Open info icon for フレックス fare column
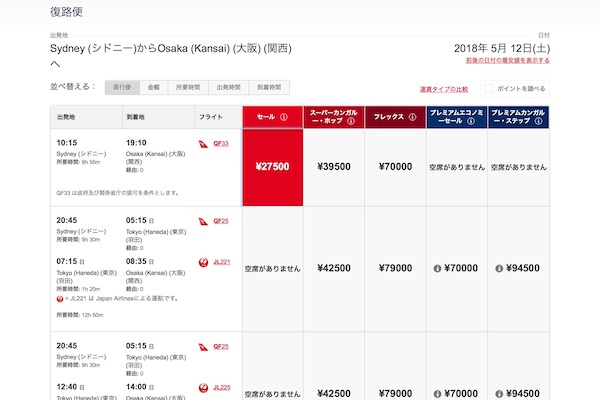The height and width of the screenshot is (400, 600). [x=412, y=117]
